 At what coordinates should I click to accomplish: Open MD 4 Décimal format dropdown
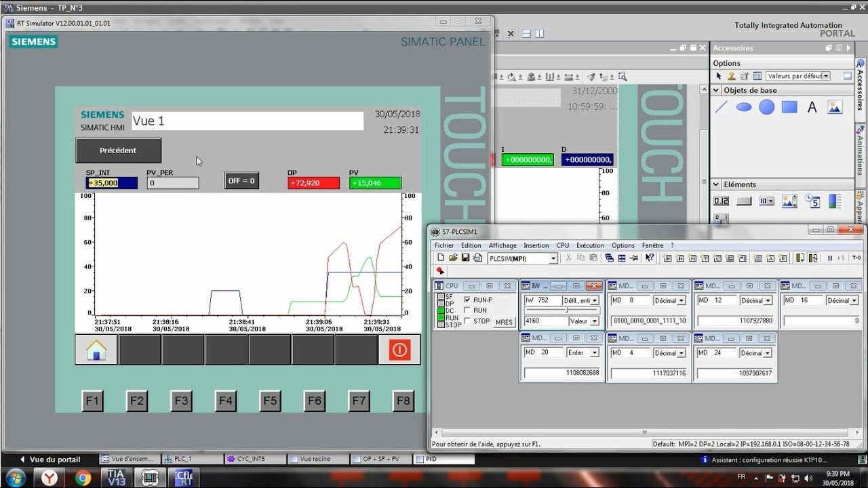(x=682, y=353)
